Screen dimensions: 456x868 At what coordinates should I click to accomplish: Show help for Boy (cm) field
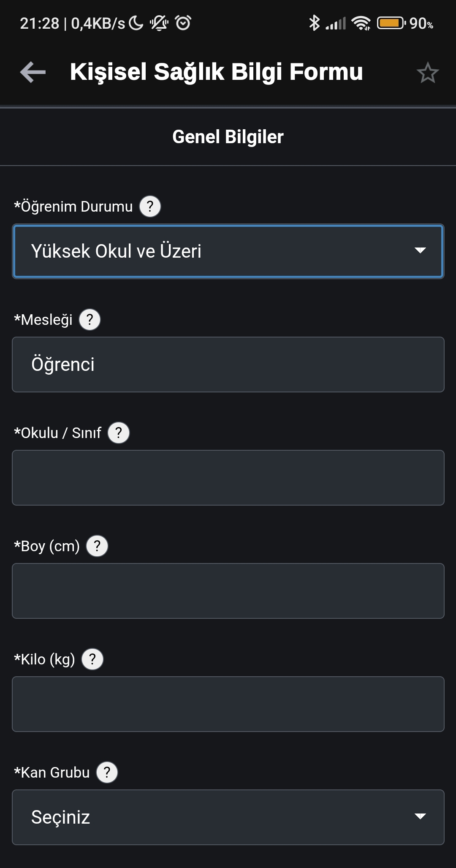(97, 546)
